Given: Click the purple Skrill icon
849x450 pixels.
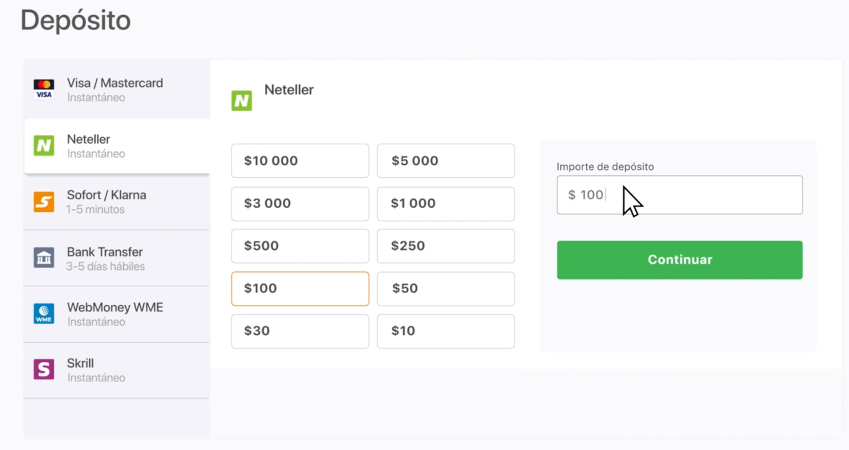Looking at the screenshot, I should [x=44, y=369].
